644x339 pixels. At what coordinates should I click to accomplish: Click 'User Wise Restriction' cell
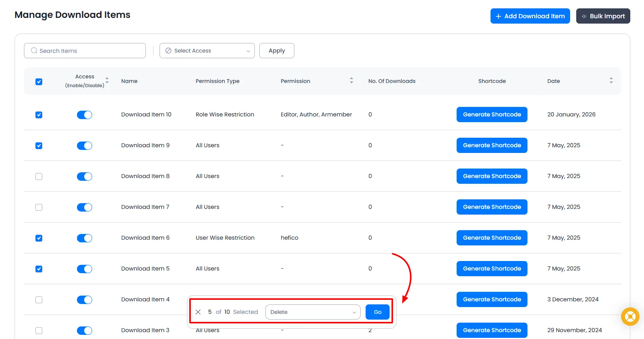225,238
